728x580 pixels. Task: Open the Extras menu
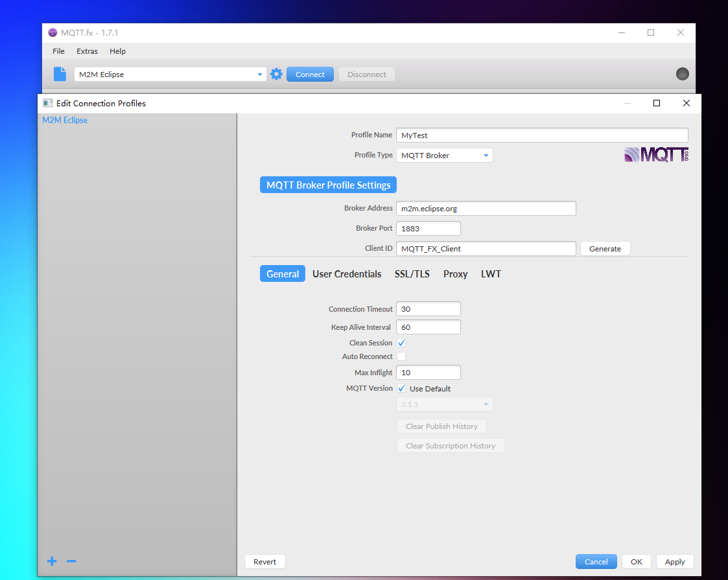[x=88, y=51]
